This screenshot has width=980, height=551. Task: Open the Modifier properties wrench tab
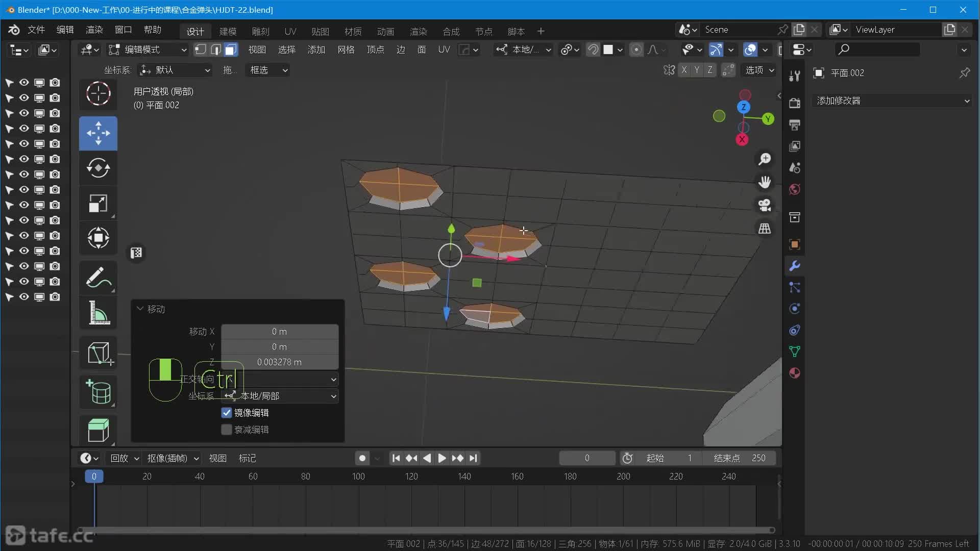(795, 266)
